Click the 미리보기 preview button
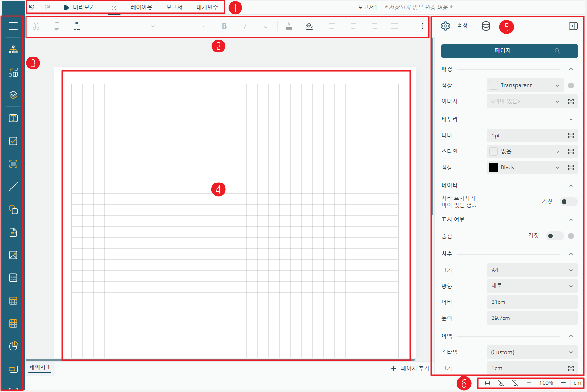This screenshot has width=587, height=392. (x=79, y=8)
